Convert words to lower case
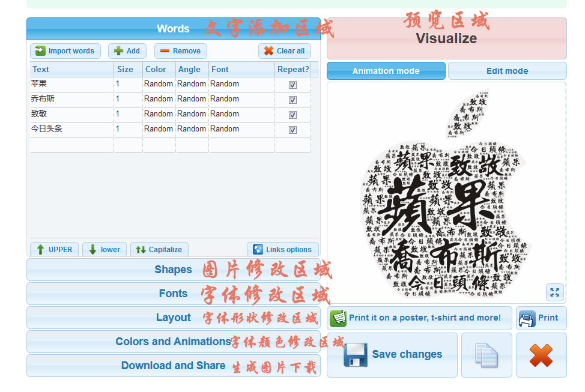This screenshot has width=585, height=392. (105, 250)
